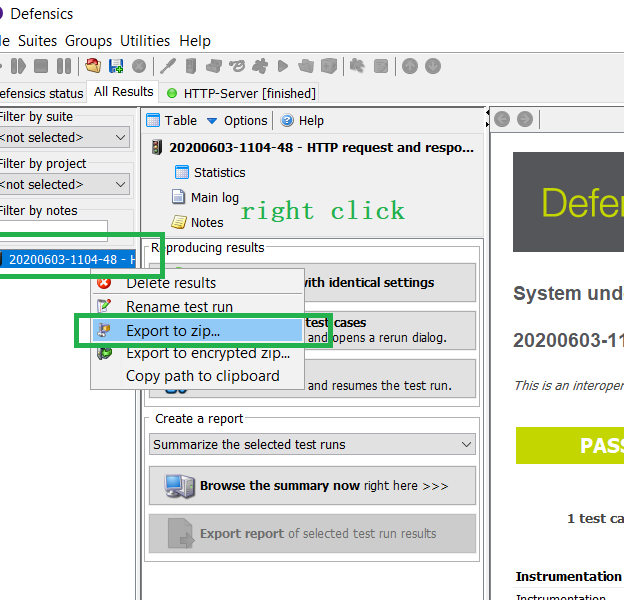Switch to the HTTP-Server [finished] tab

click(241, 94)
